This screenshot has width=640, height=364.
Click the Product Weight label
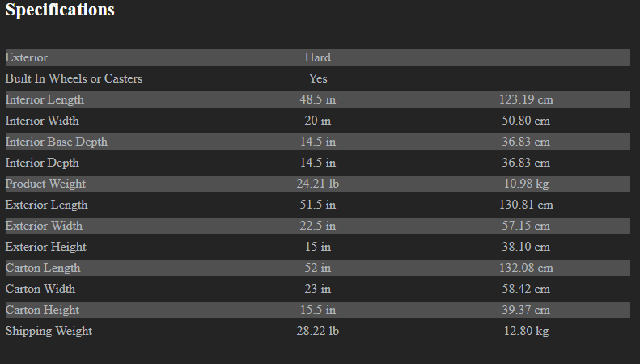(45, 184)
